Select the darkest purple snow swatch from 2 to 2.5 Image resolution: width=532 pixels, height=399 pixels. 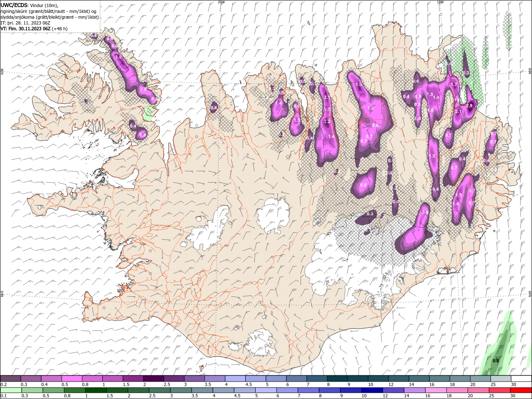point(153,379)
